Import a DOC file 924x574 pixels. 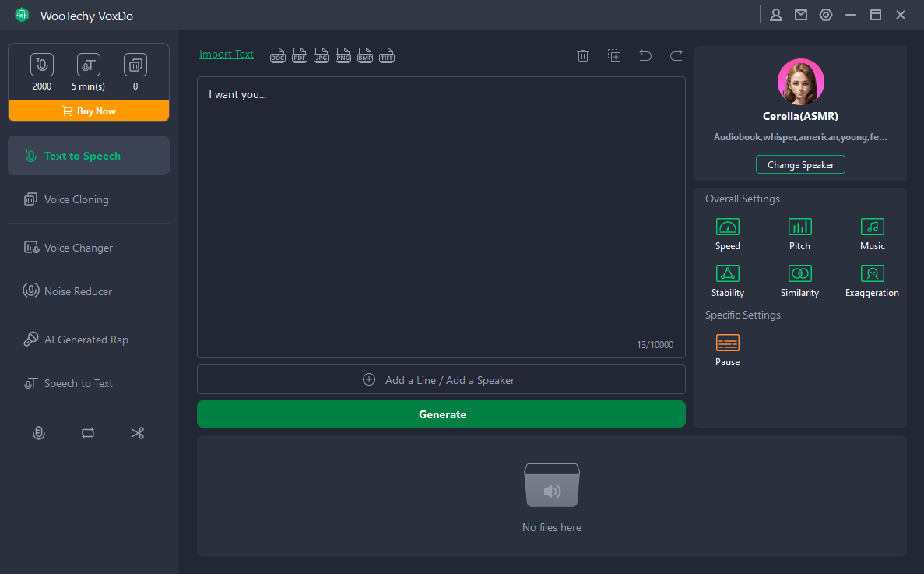278,55
